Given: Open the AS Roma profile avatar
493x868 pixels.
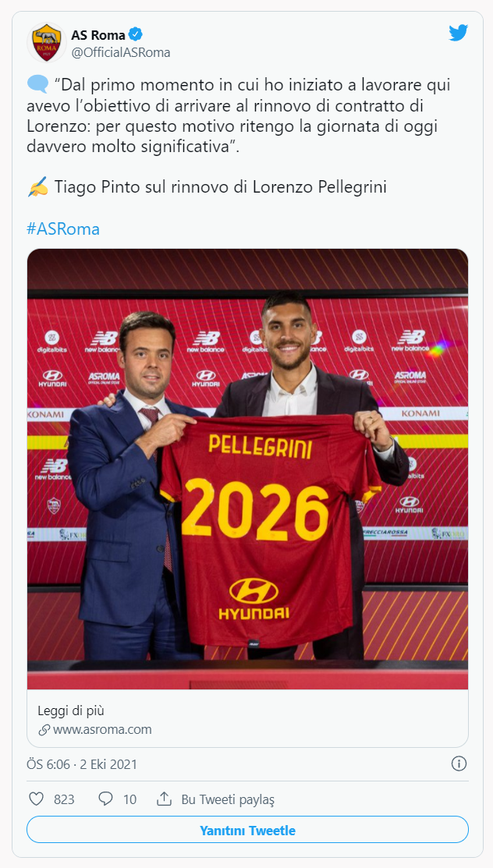Looking at the screenshot, I should coord(46,43).
